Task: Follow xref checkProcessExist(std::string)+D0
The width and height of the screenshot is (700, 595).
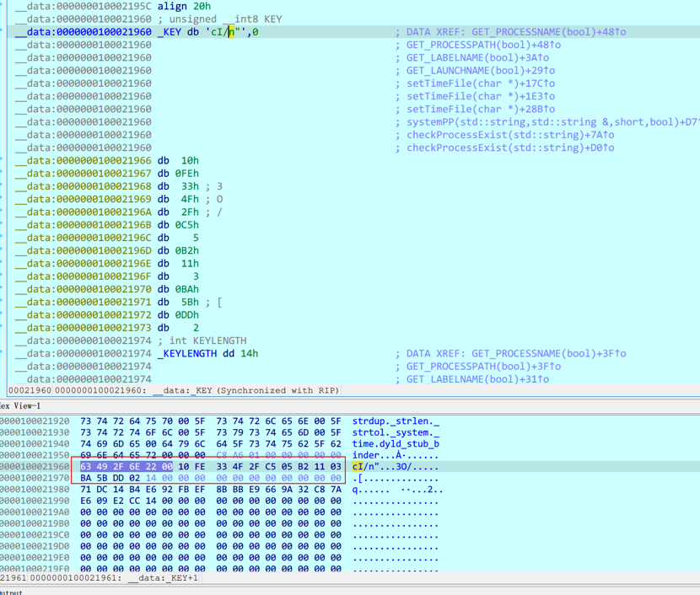Action: point(510,148)
